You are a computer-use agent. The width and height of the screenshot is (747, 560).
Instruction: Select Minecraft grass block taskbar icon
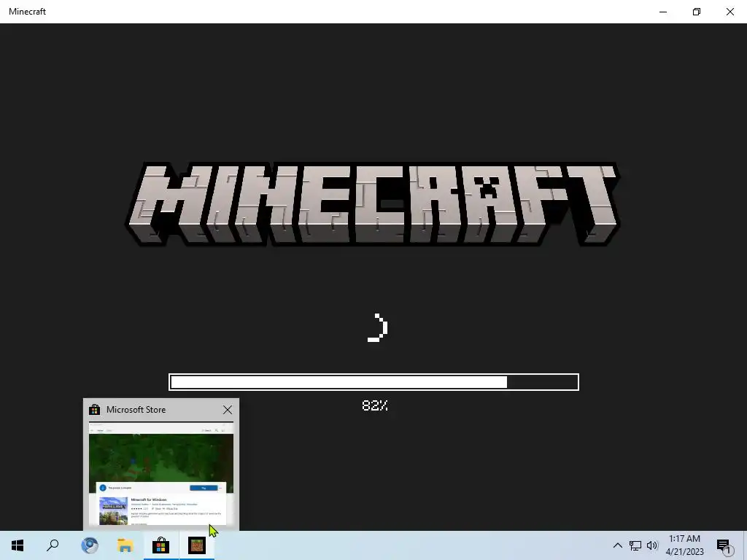tap(197, 545)
